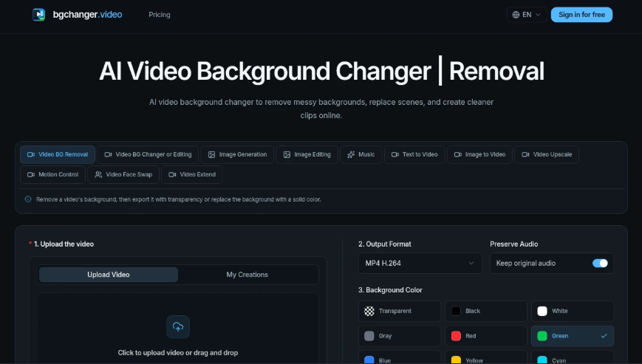Viewport: 642px width, 364px height.
Task: Open the Video Extend tab
Action: click(192, 175)
